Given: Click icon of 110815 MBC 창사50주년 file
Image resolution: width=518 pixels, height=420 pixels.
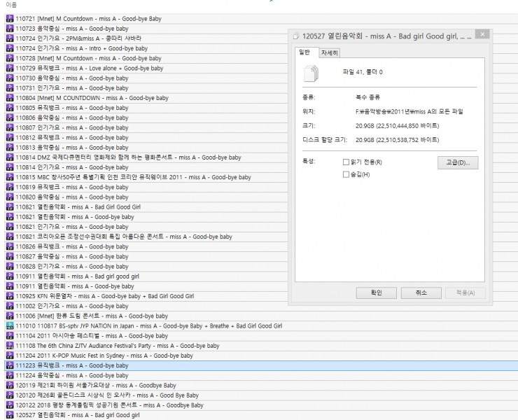Looking at the screenshot, I should pyautogui.click(x=10, y=177).
